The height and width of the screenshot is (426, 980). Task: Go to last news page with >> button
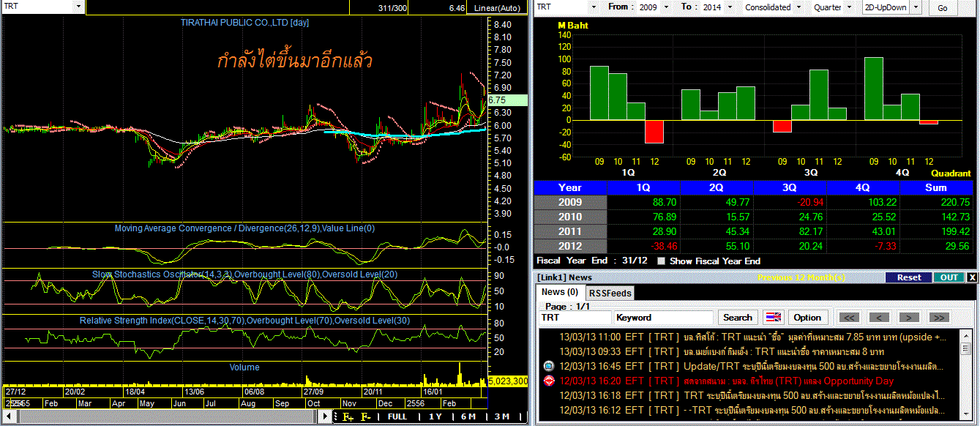pos(939,318)
